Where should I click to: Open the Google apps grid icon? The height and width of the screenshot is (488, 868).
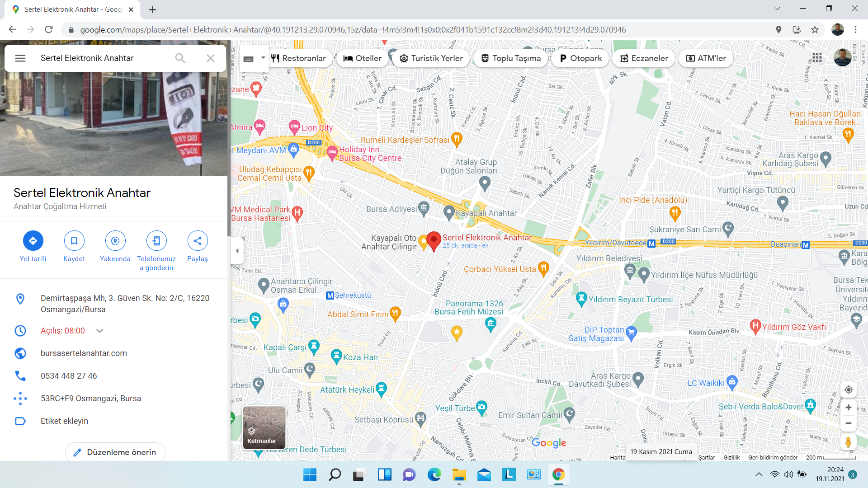click(817, 57)
